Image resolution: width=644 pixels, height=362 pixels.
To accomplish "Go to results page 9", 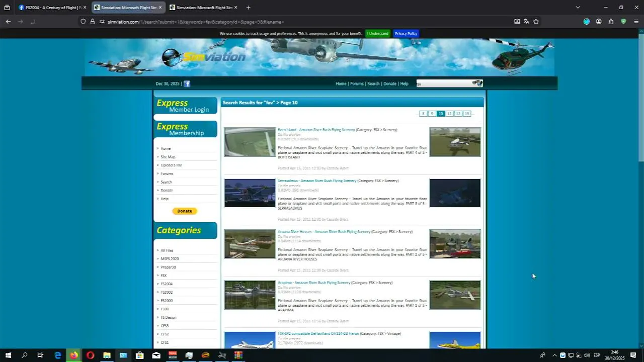I will pos(432,114).
